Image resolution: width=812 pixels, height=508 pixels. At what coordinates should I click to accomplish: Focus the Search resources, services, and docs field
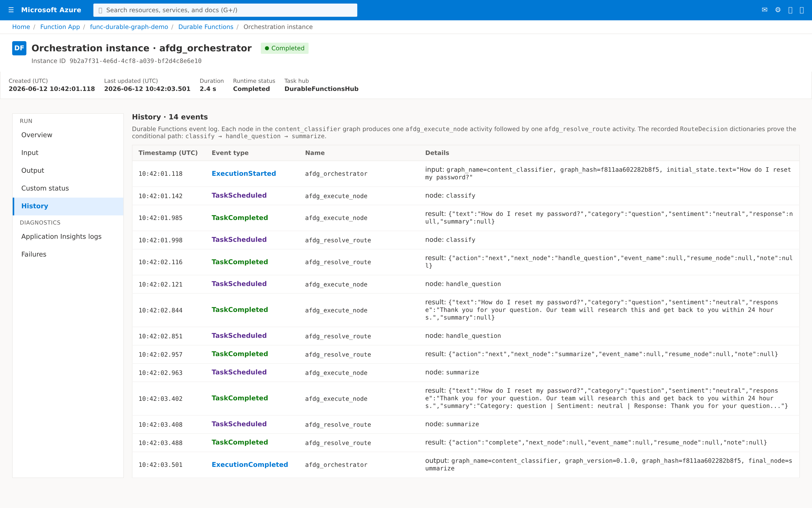point(225,10)
